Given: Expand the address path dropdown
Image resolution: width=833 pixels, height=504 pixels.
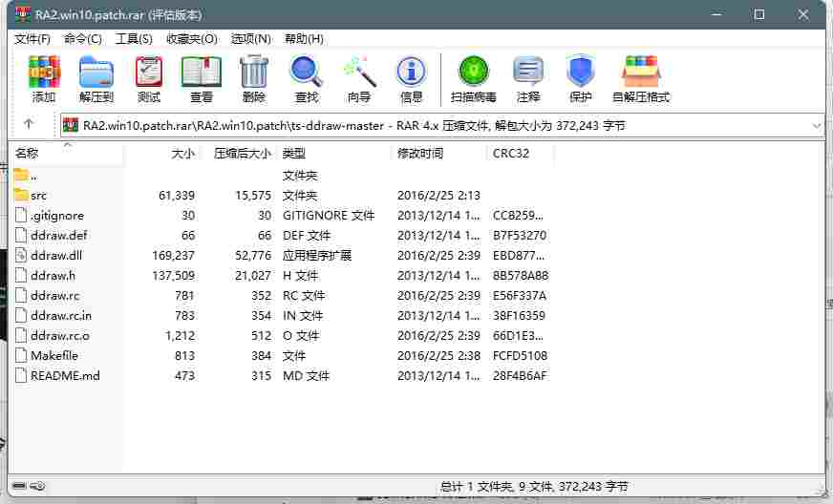Looking at the screenshot, I should [x=816, y=126].
